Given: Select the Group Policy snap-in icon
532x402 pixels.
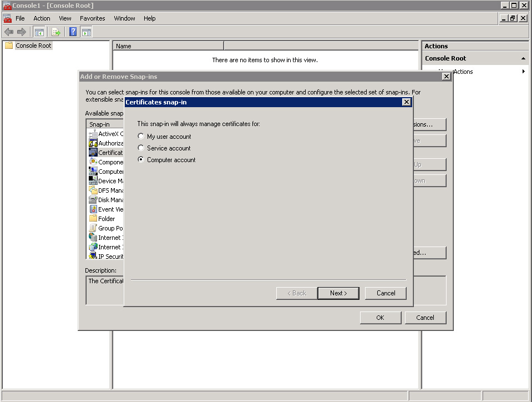Looking at the screenshot, I should pyautogui.click(x=93, y=228).
